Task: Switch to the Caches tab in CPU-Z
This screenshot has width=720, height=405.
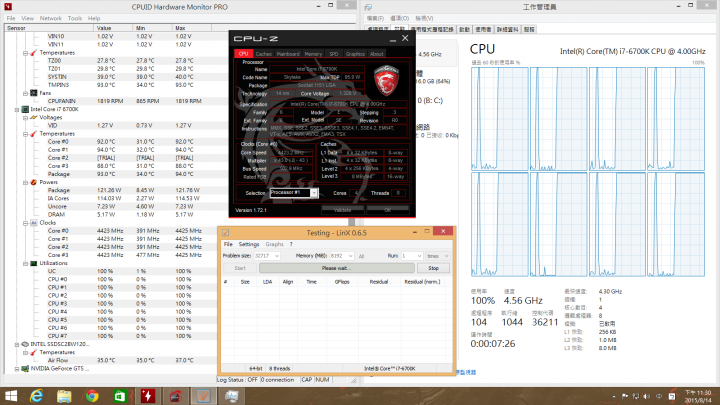Action: tap(264, 54)
